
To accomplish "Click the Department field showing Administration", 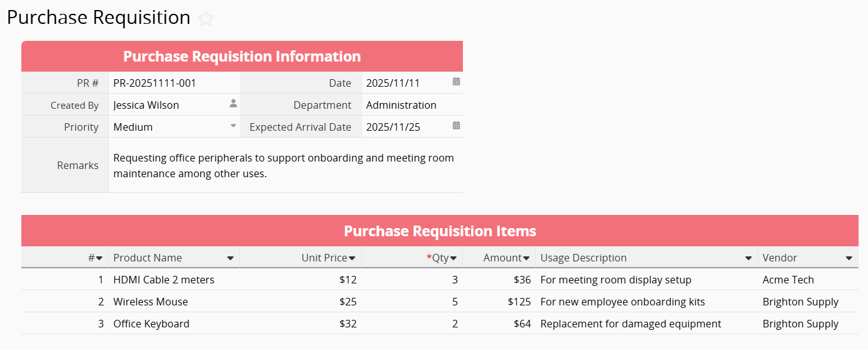I will coord(411,105).
